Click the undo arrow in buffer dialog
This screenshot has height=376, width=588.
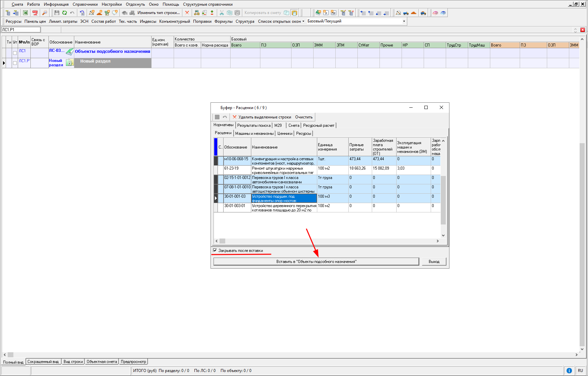pos(225,117)
